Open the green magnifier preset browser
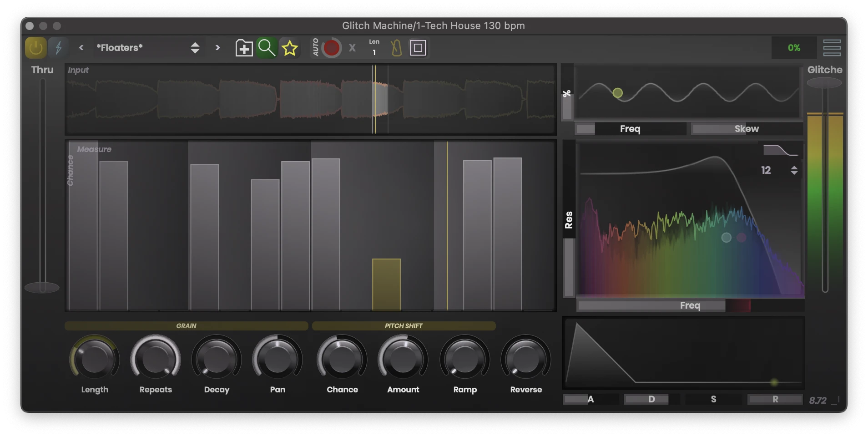The width and height of the screenshot is (868, 437). [267, 48]
